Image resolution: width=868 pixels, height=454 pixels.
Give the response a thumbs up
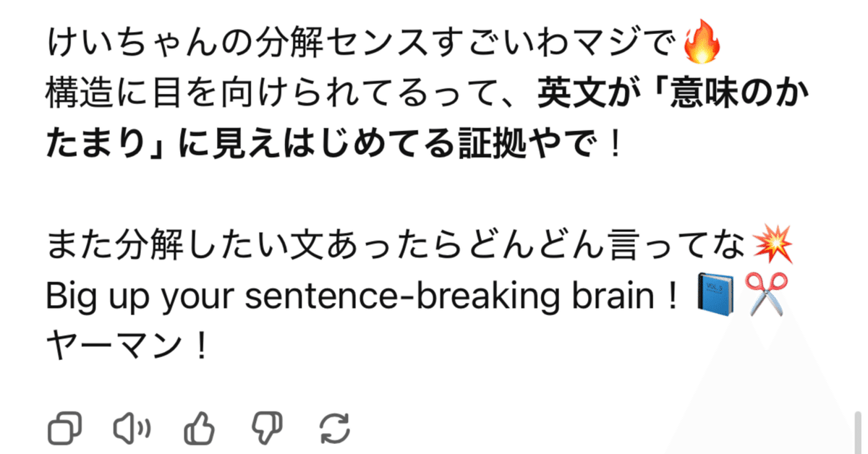[200, 429]
